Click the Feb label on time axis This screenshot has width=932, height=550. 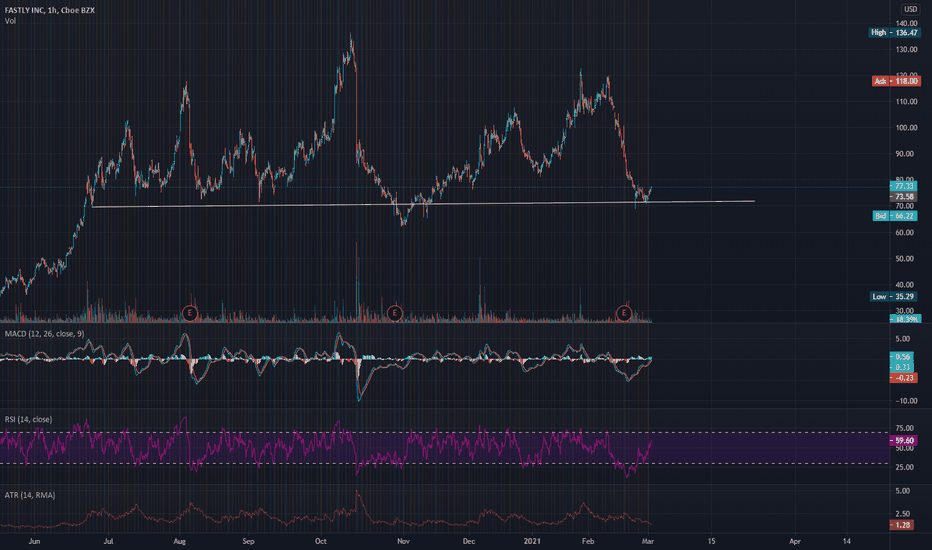[588, 542]
